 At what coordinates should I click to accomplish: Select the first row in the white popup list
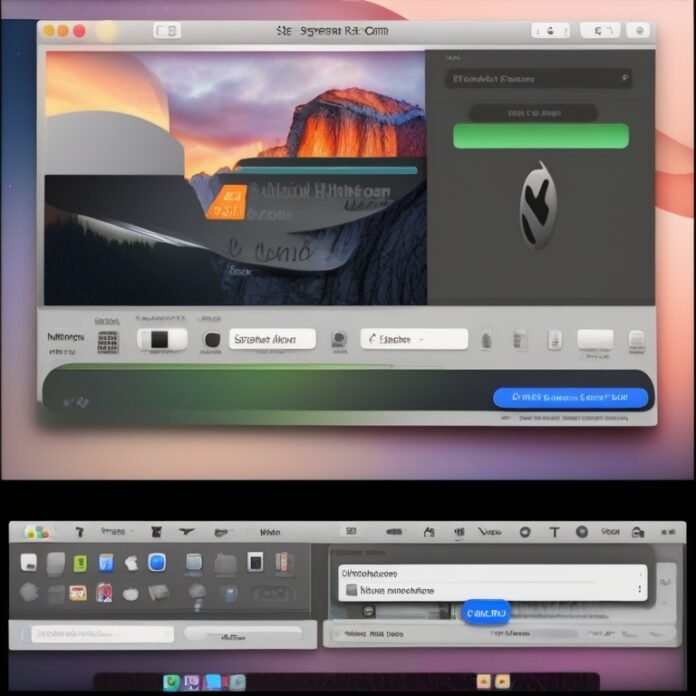click(492, 573)
